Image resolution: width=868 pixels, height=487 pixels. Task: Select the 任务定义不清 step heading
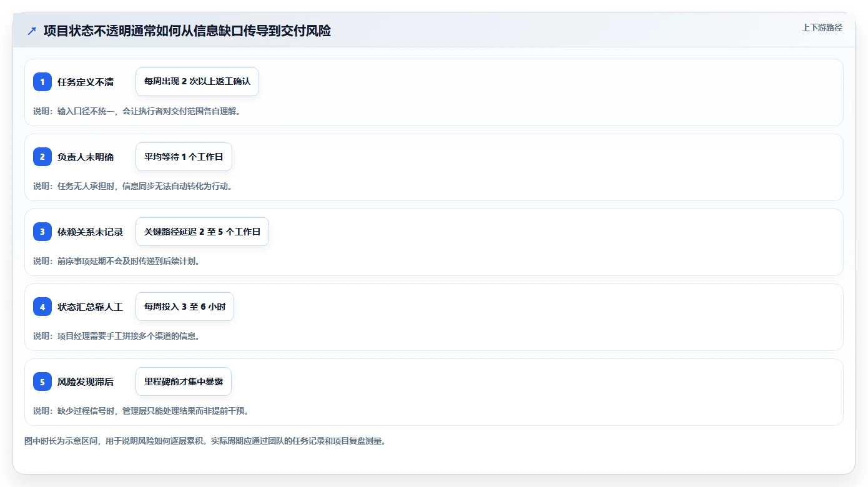point(86,82)
